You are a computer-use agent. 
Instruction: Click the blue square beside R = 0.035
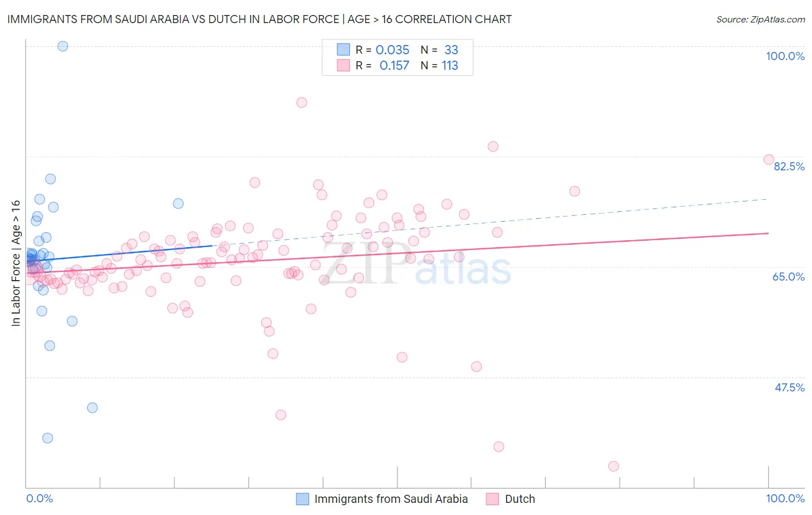(x=344, y=50)
